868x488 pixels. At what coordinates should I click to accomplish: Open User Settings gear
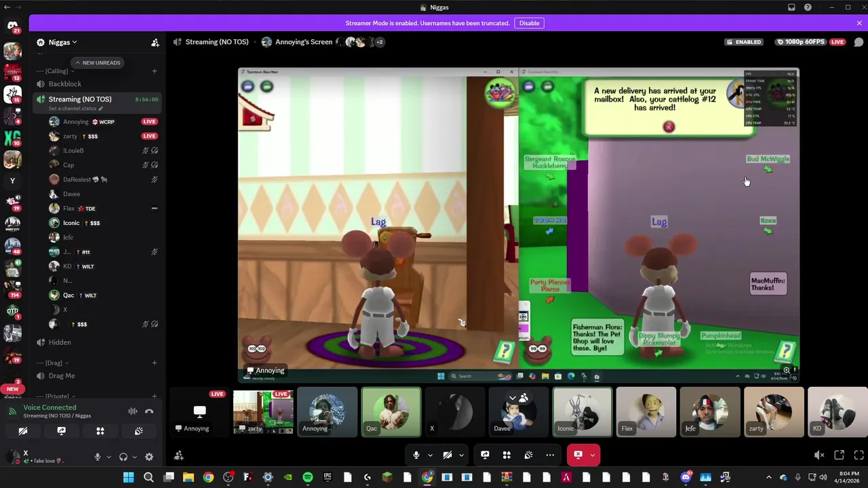coord(149,457)
